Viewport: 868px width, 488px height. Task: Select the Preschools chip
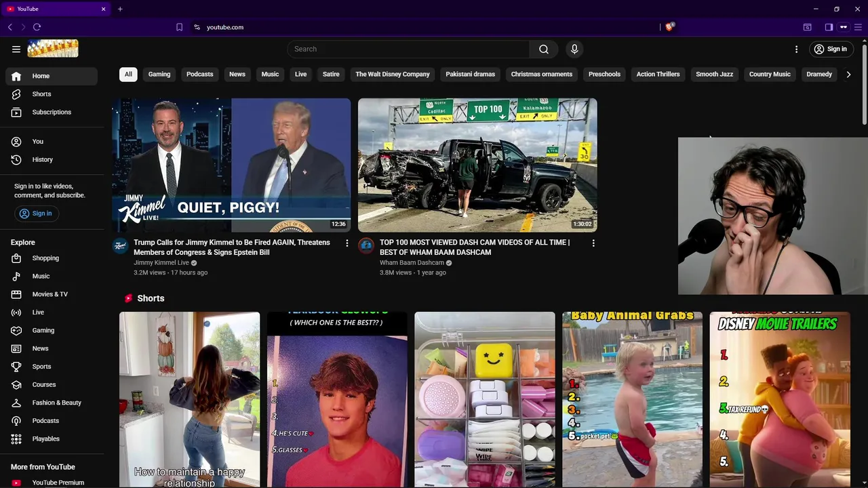tap(604, 75)
